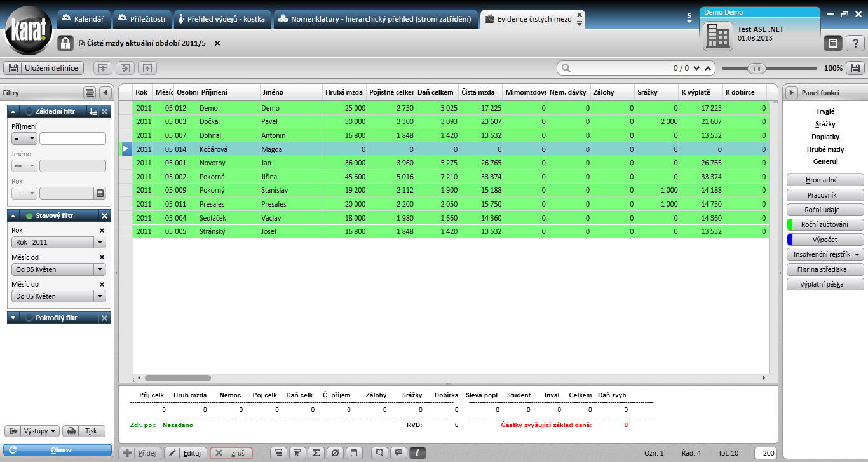Click the save icon next to the 100% zoom
Viewport: 868px width, 462px height.
[x=855, y=68]
